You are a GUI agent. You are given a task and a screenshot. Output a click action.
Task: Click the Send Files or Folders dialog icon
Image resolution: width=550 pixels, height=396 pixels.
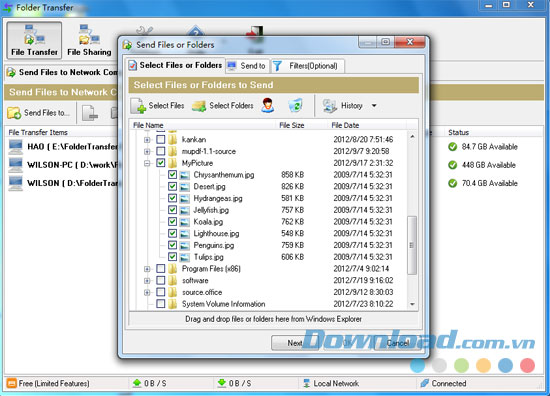128,45
